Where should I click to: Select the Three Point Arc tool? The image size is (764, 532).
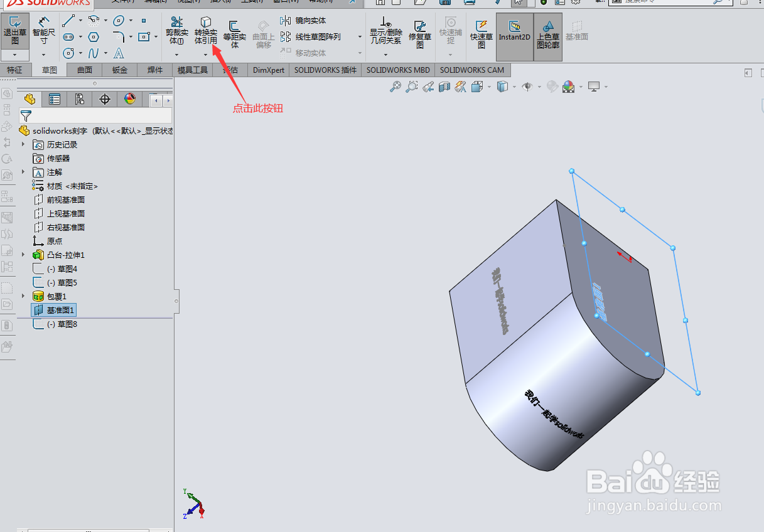tap(94, 21)
